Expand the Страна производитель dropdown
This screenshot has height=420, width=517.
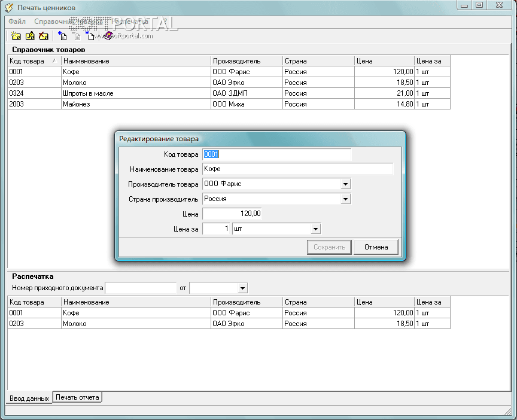click(x=345, y=199)
